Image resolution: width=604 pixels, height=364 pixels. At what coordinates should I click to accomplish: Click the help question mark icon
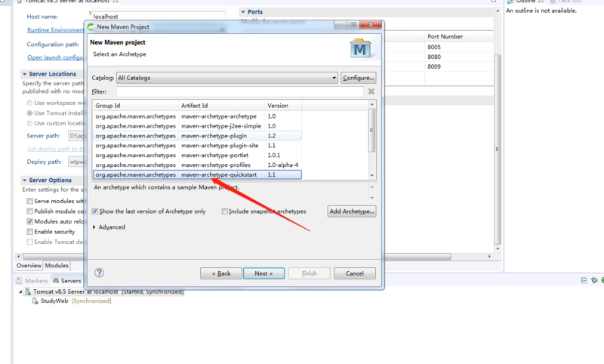[x=99, y=273]
